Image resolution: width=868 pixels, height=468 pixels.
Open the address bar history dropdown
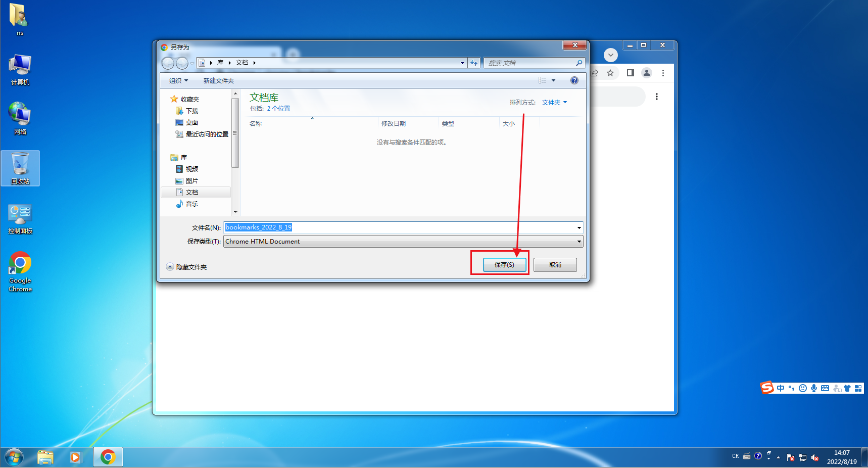[x=462, y=63]
